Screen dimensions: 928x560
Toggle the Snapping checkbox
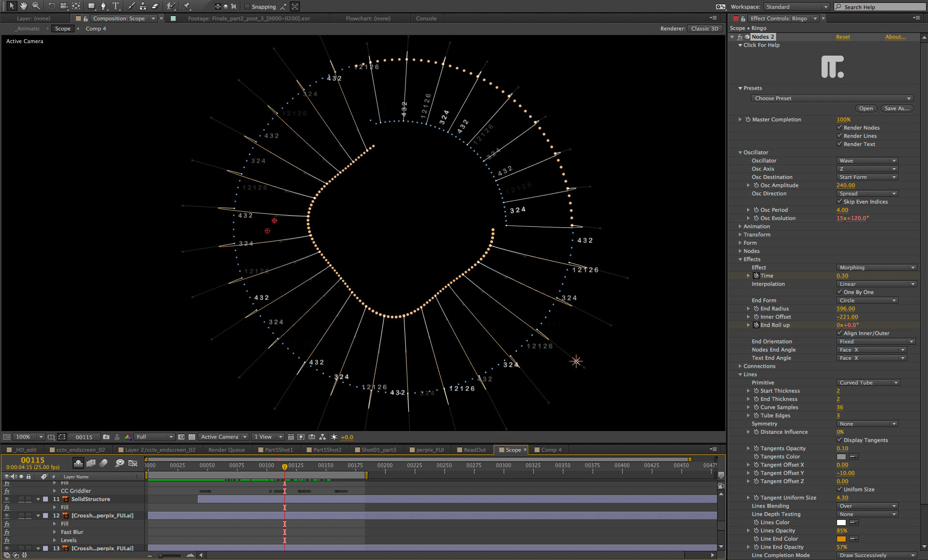tap(247, 7)
